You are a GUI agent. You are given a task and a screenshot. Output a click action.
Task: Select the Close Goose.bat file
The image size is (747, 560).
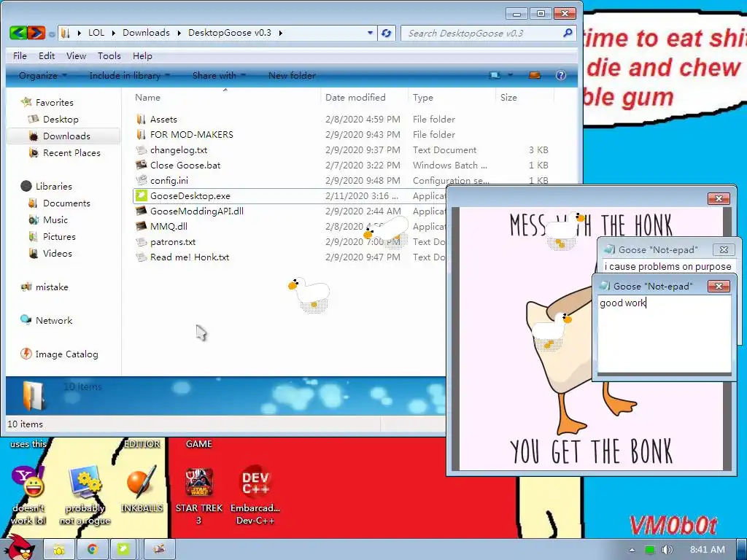coord(185,166)
